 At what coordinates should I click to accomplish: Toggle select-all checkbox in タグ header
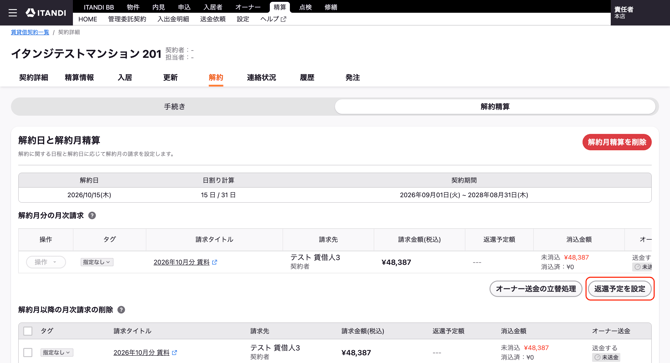(28, 331)
